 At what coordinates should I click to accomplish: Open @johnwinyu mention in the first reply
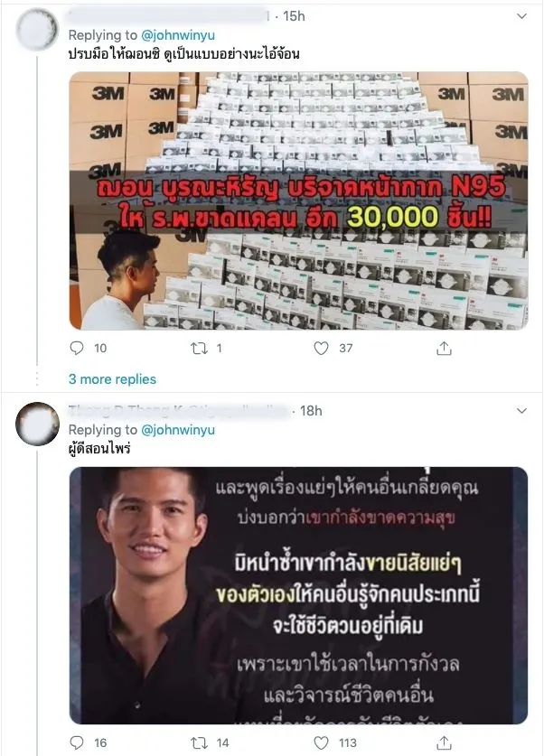pyautogui.click(x=178, y=35)
